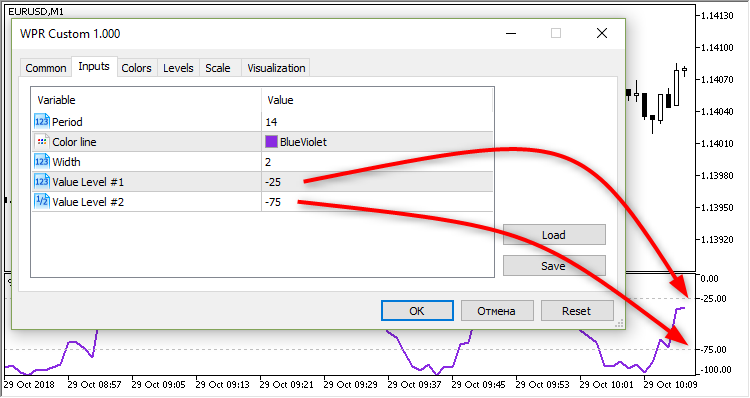750x398 pixels.
Task: Minimize the WPR Custom dialog
Action: (511, 33)
